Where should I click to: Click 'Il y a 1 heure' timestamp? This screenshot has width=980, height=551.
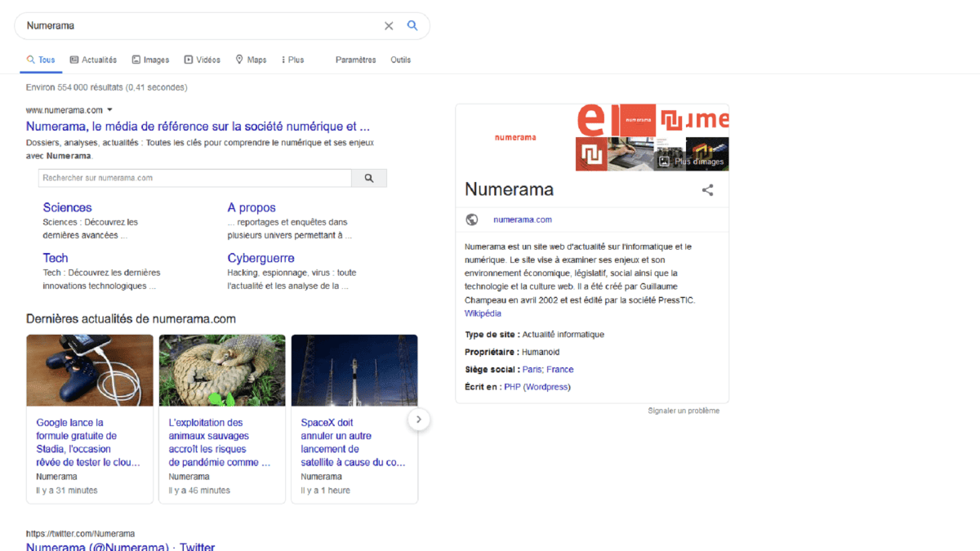325,491
